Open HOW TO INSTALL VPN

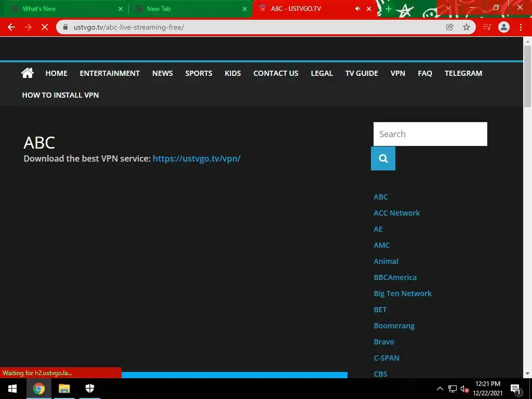pyautogui.click(x=60, y=95)
